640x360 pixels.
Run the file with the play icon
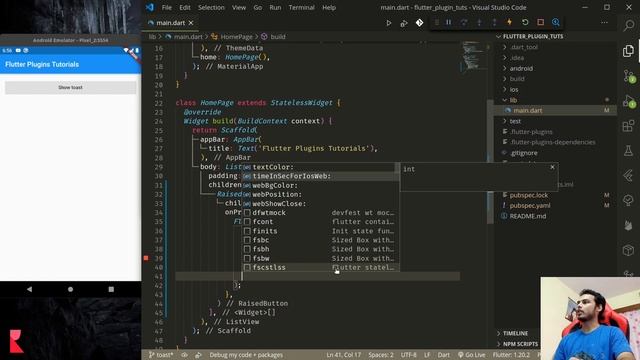[389, 23]
